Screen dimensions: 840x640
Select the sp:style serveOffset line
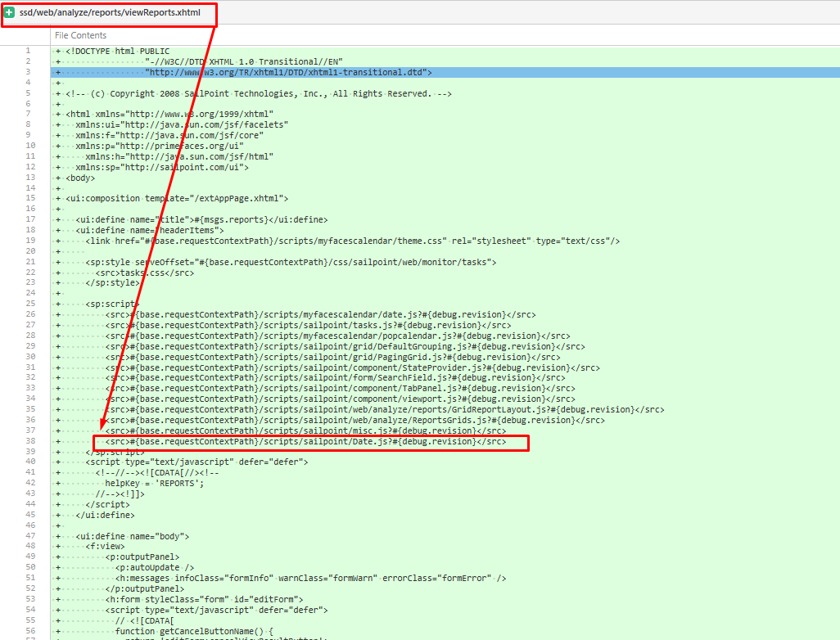click(x=291, y=262)
